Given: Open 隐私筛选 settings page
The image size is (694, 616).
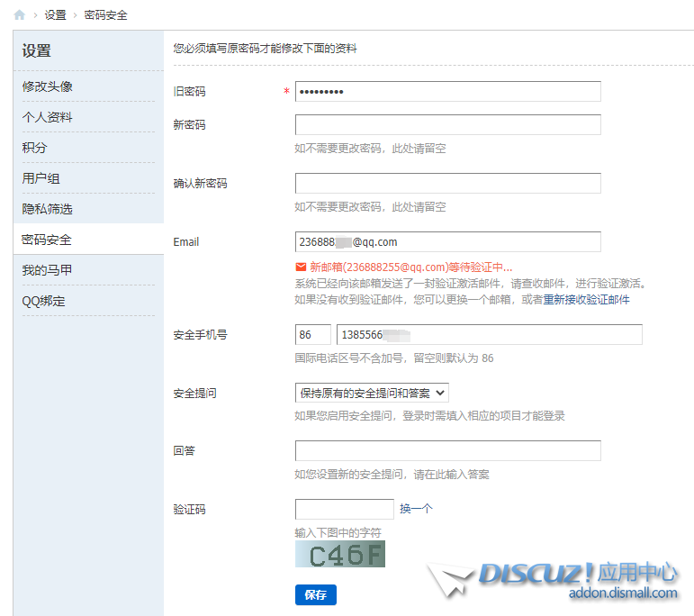Looking at the screenshot, I should [x=48, y=209].
